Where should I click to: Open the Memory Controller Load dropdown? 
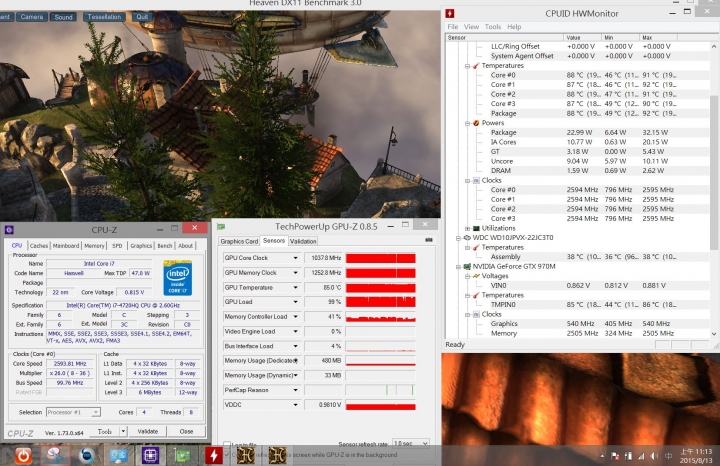(295, 317)
